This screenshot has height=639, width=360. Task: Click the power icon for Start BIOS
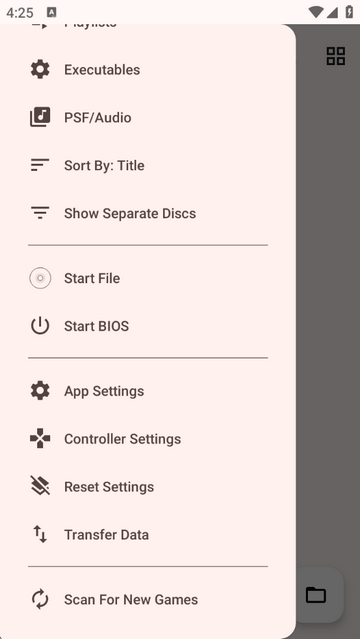pos(40,326)
